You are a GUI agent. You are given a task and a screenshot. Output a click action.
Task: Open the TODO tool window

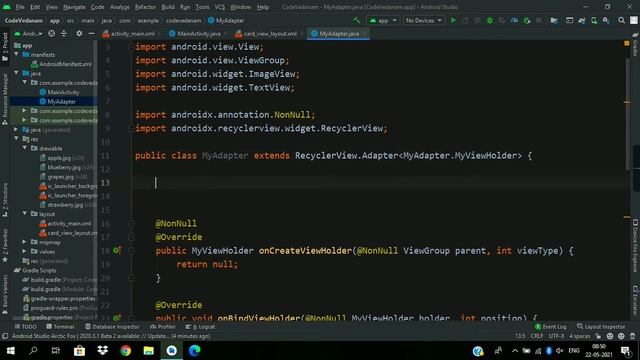(x=25, y=327)
